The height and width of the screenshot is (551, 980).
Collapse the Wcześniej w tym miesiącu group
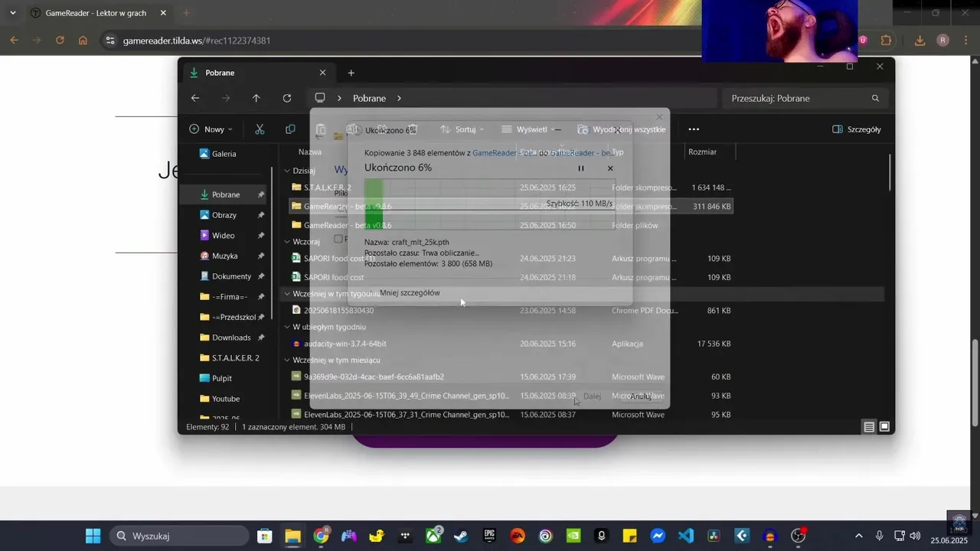tap(287, 360)
